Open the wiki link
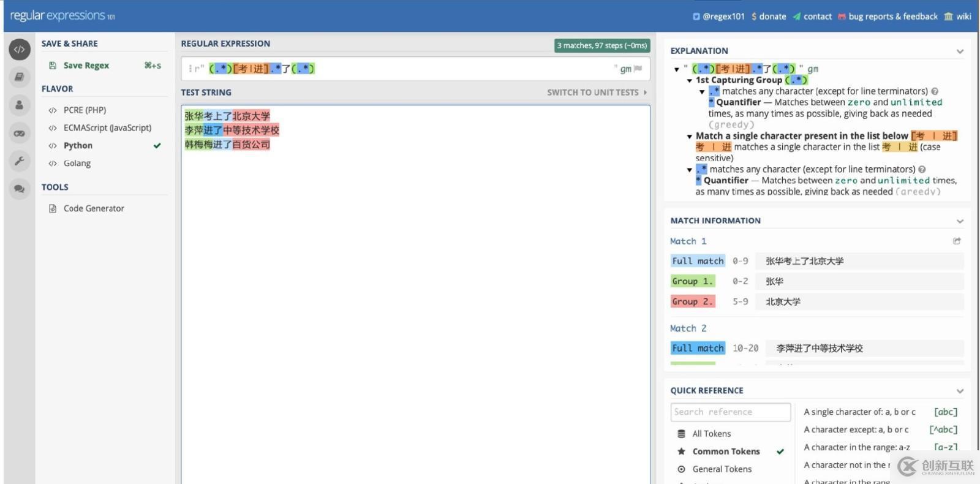This screenshot has height=484, width=980. 958,17
